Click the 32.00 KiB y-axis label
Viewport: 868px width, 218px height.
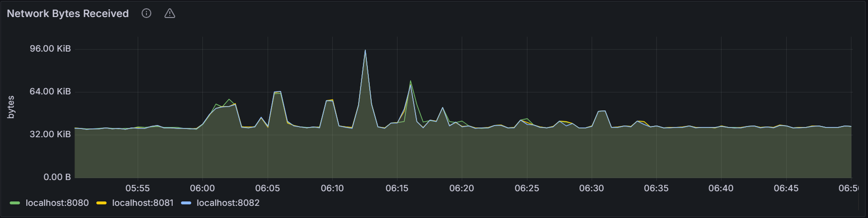coord(50,134)
